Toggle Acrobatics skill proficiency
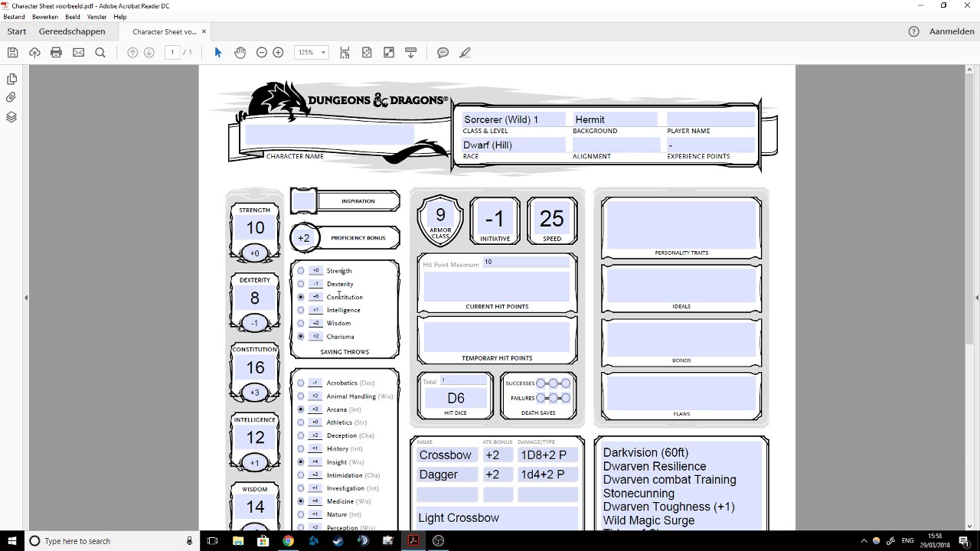 pyautogui.click(x=301, y=383)
